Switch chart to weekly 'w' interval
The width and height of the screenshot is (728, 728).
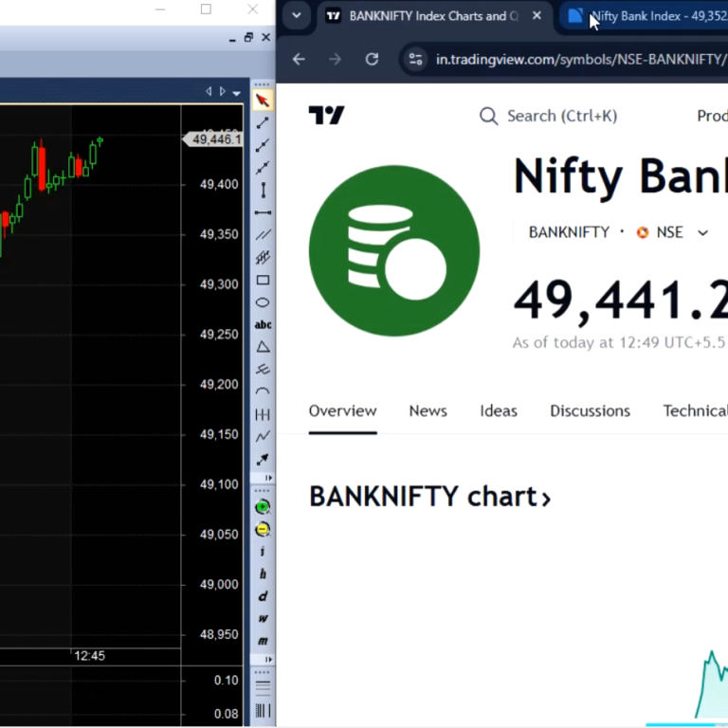pos(263,618)
